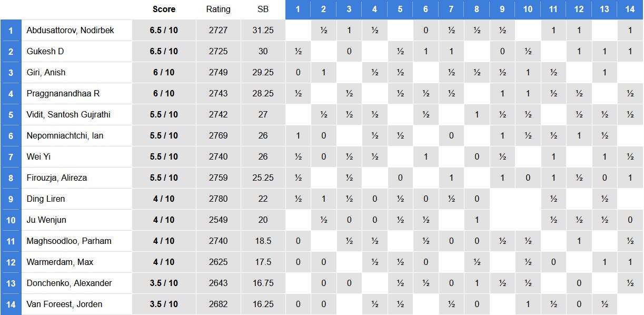Select opponent column header 7
Viewport: 644px width, 315px height.
(x=451, y=9)
